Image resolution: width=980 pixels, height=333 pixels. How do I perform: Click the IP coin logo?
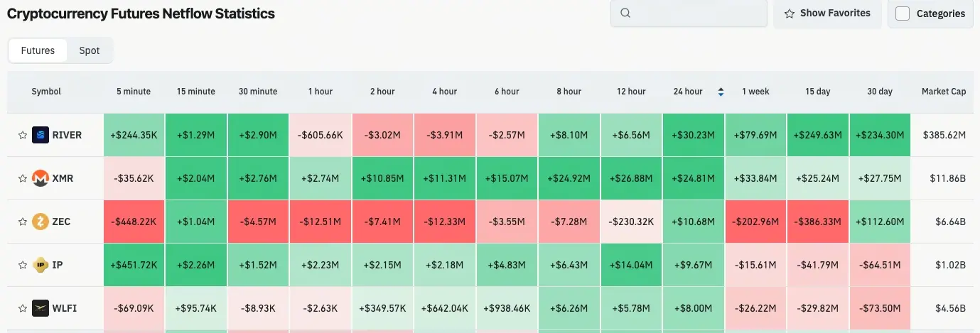(x=41, y=265)
